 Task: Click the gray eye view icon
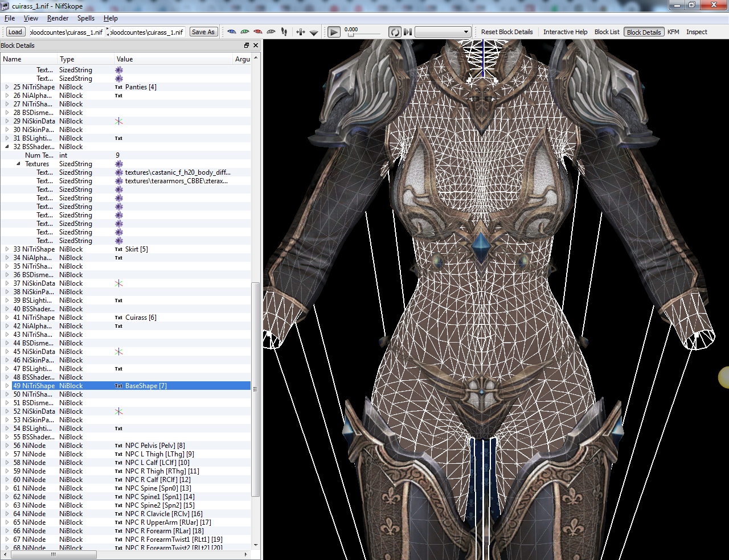tap(271, 32)
